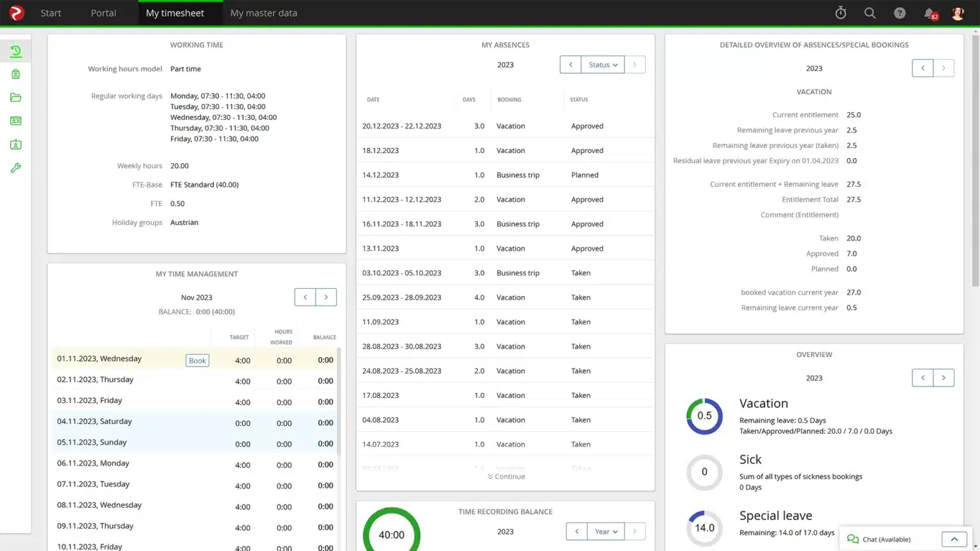Click Book button for 01.11.2023
Viewport: 980px width, 551px height.
pyautogui.click(x=197, y=360)
